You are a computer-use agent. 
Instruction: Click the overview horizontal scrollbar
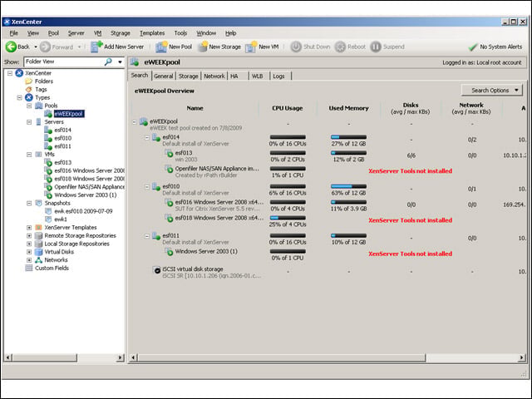point(281,357)
